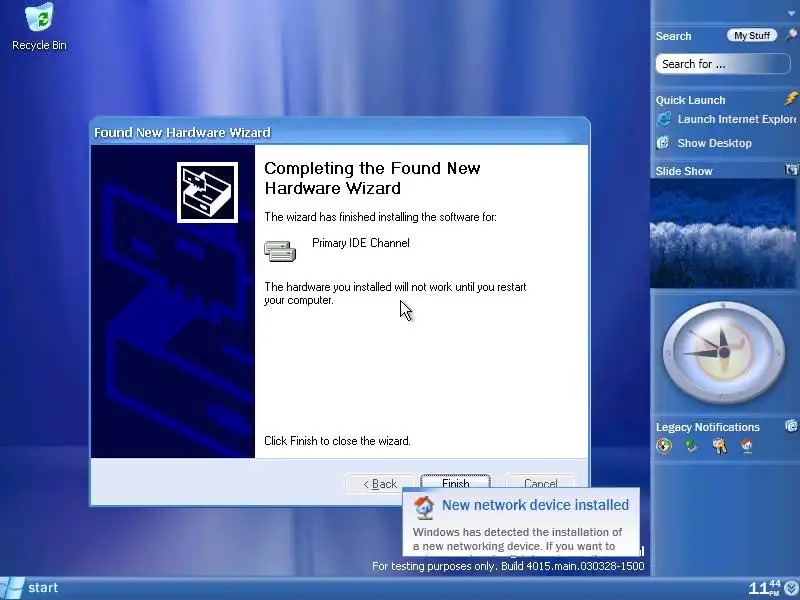
Task: Click the network house icon in Legacy Notifications
Action: [x=746, y=446]
